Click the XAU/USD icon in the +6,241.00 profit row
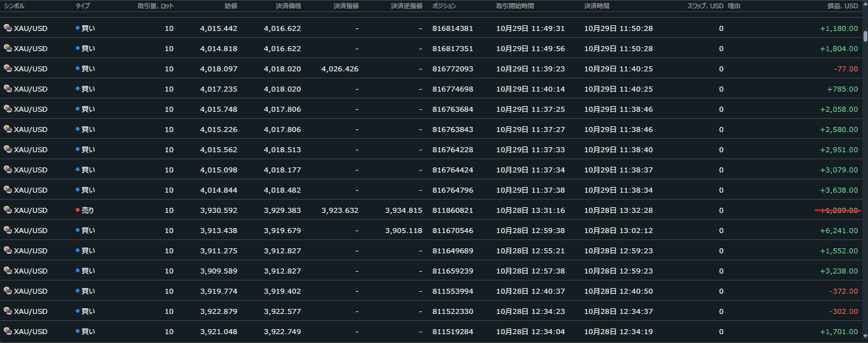This screenshot has height=343, width=868. 8,231
